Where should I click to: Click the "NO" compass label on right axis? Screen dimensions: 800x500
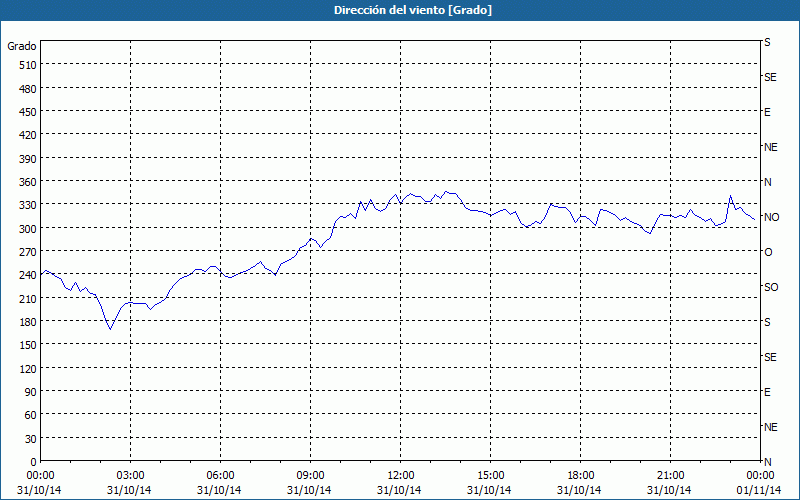(771, 217)
